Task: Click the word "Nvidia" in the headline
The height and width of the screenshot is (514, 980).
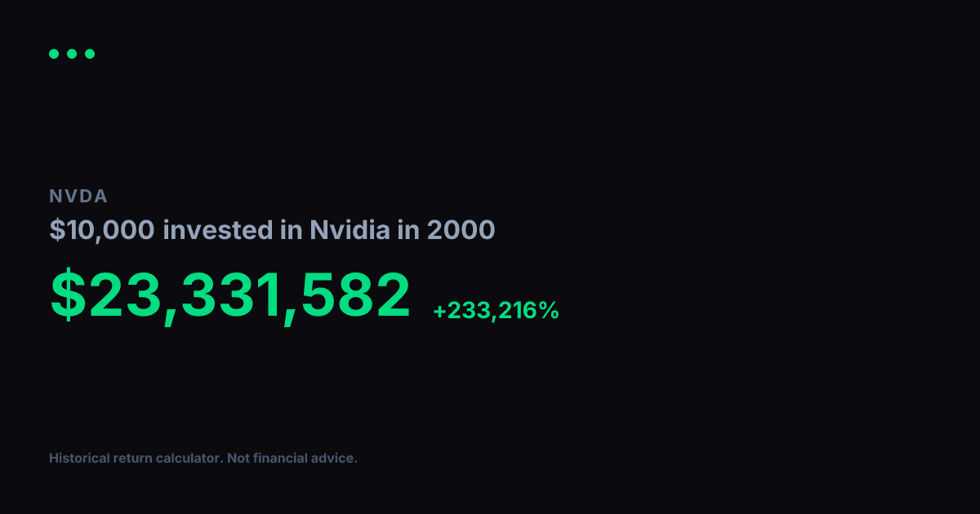Action: (350, 231)
